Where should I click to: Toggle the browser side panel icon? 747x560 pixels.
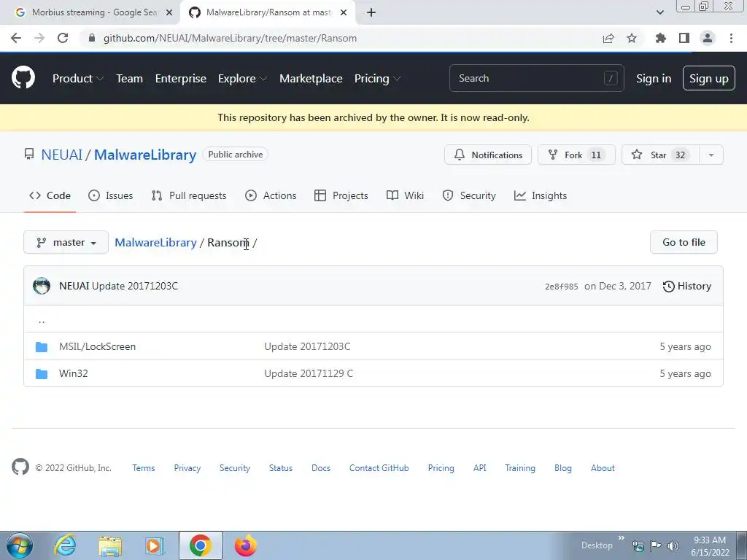684,38
